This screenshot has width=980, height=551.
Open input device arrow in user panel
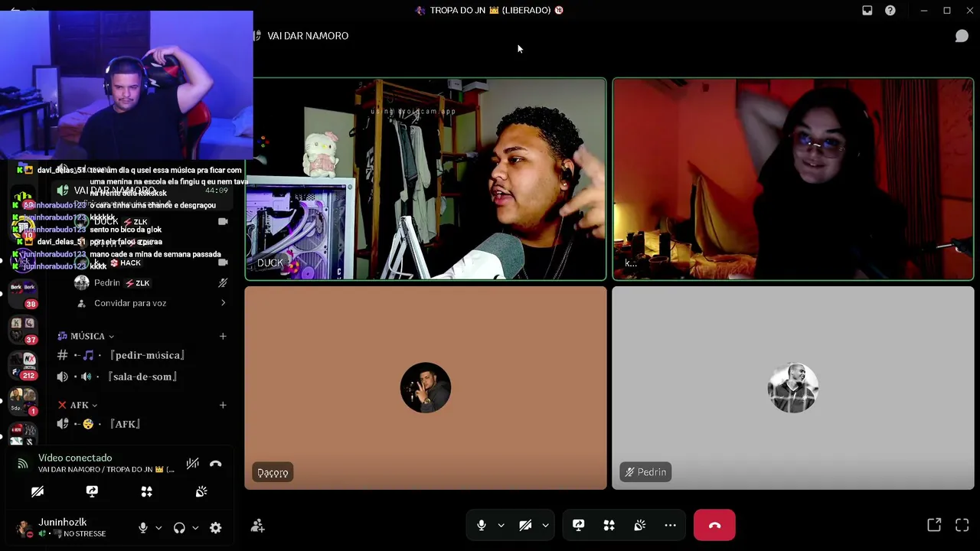coord(158,527)
